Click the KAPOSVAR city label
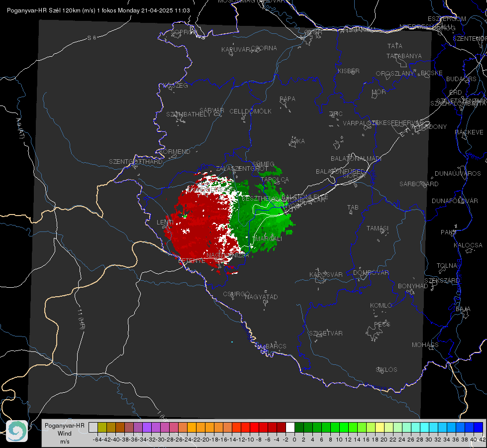 (x=326, y=274)
